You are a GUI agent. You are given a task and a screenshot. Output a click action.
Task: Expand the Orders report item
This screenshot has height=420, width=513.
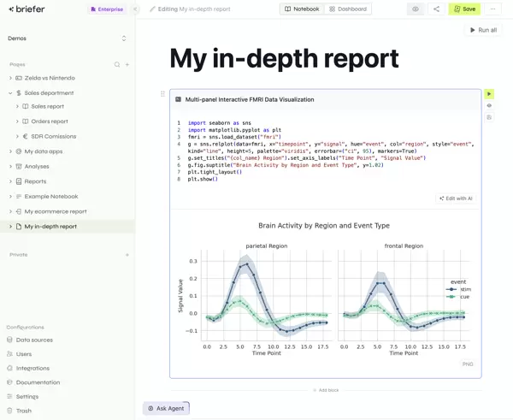pyautogui.click(x=18, y=121)
